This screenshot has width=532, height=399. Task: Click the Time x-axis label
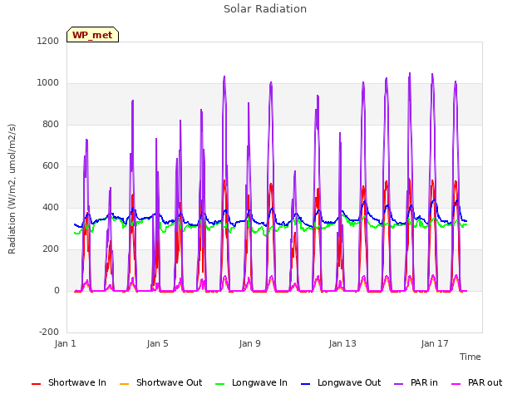(470, 357)
